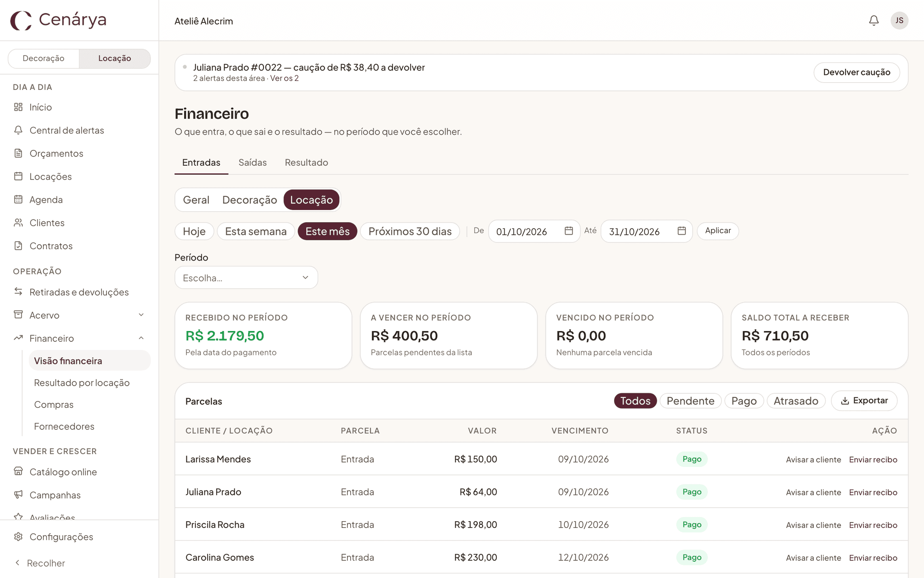Open the Compras submenu item
The image size is (924, 578).
coord(54,405)
